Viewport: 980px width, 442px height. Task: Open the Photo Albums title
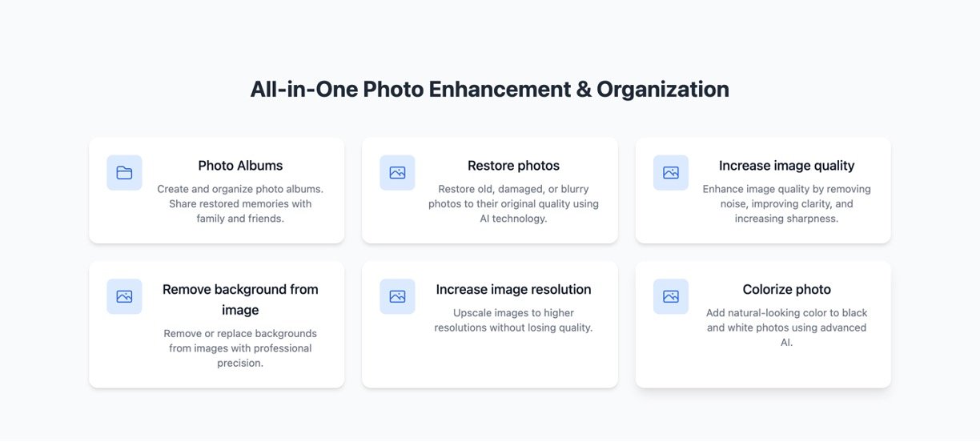coord(240,166)
